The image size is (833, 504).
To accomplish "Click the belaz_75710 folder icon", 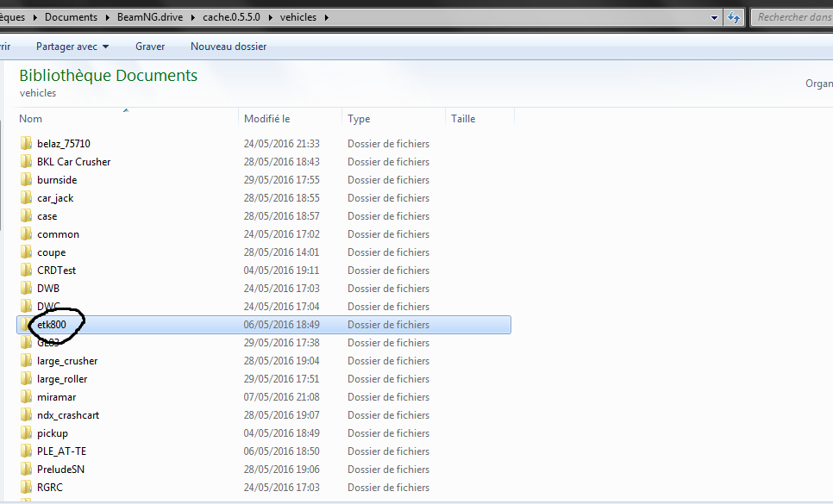I will 26,143.
